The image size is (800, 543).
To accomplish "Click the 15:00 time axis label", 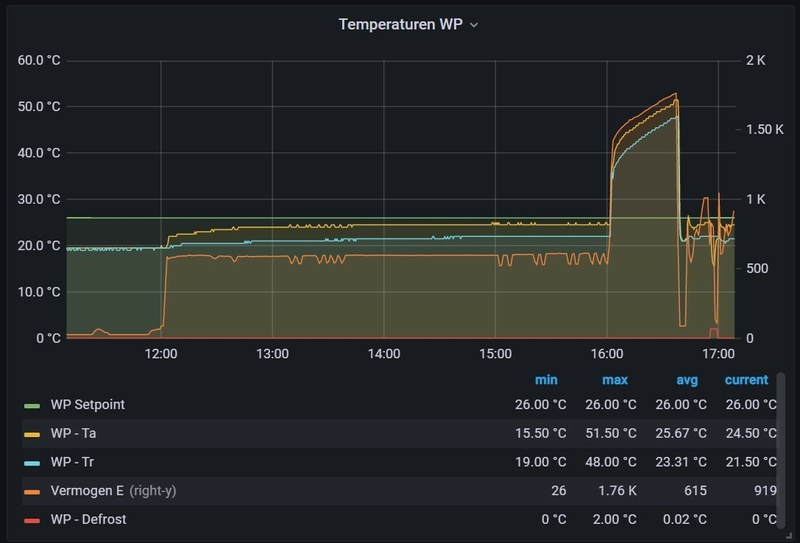I will point(495,354).
